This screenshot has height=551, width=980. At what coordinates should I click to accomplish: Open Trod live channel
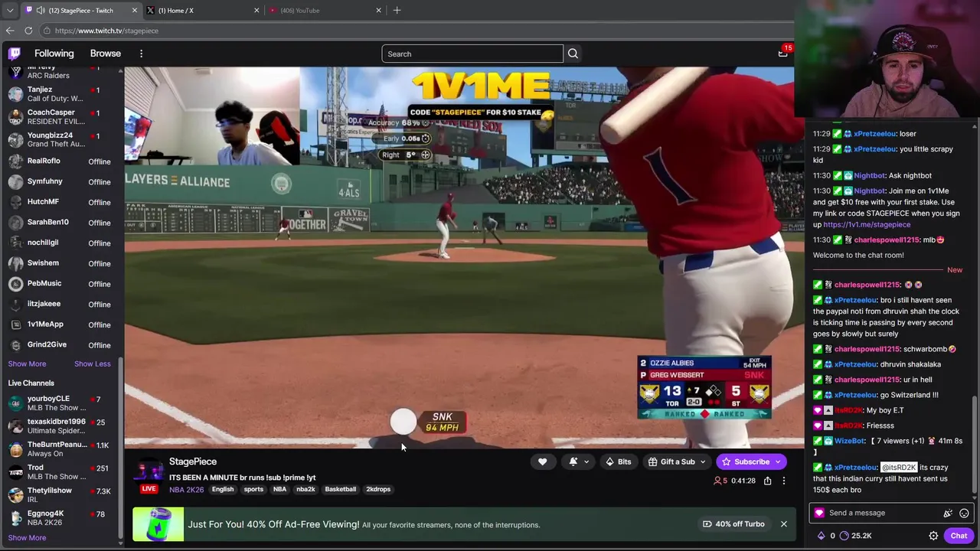click(x=61, y=472)
